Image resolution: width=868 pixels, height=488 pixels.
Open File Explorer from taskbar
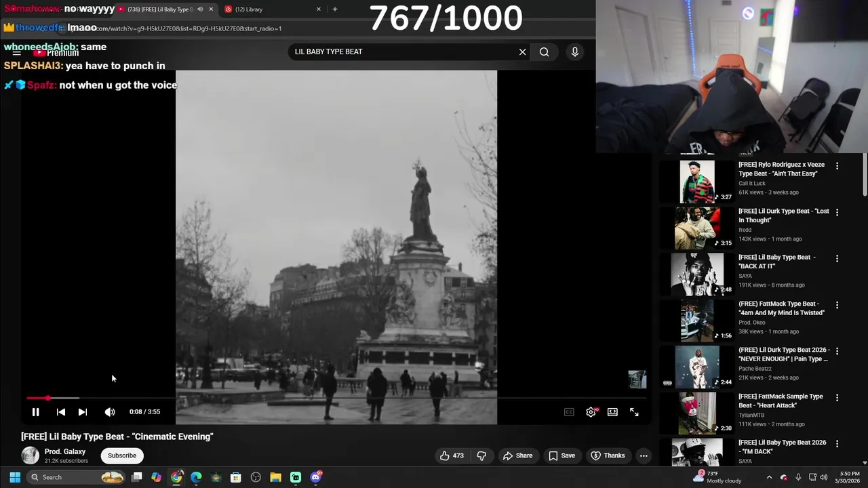276,477
